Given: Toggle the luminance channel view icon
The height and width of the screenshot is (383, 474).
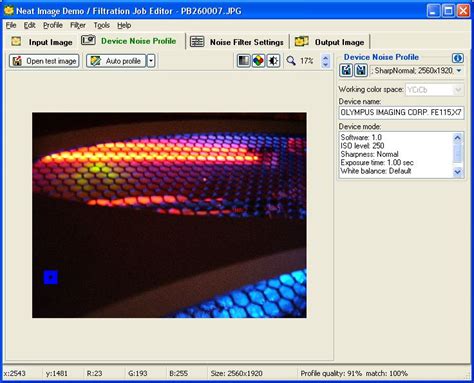Looking at the screenshot, I should pyautogui.click(x=243, y=61).
